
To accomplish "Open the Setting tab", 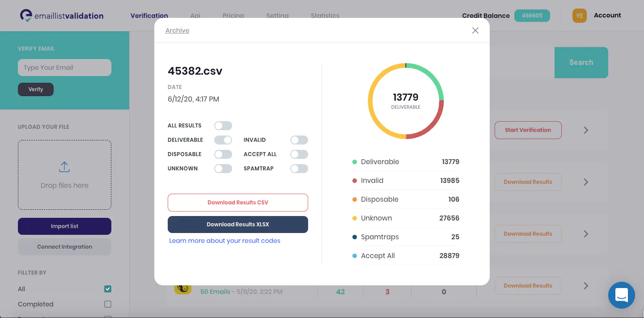I will (x=277, y=16).
